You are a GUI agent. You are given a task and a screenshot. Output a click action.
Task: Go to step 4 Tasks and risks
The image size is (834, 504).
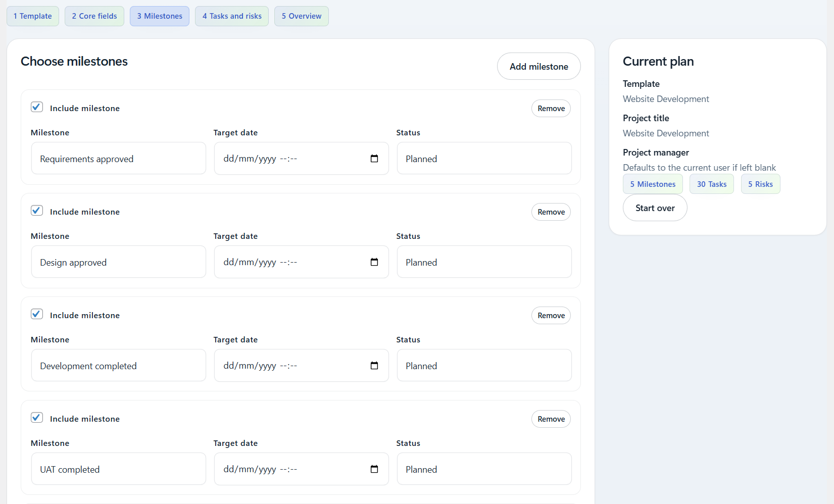click(x=232, y=16)
